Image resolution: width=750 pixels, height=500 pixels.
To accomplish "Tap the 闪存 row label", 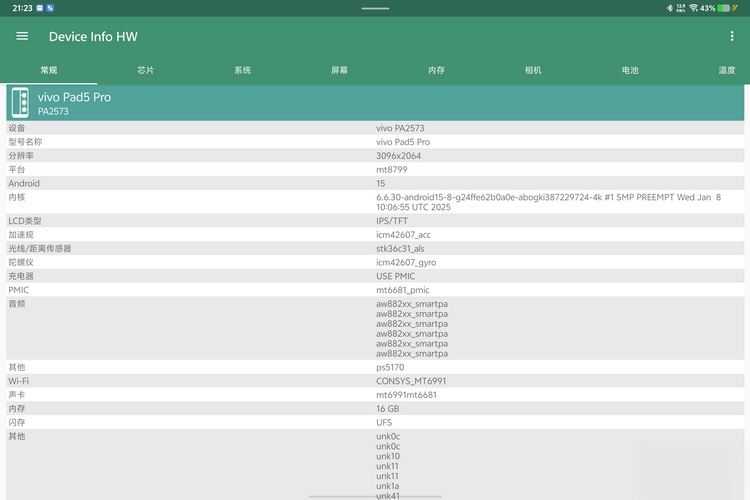I will click(x=16, y=423).
